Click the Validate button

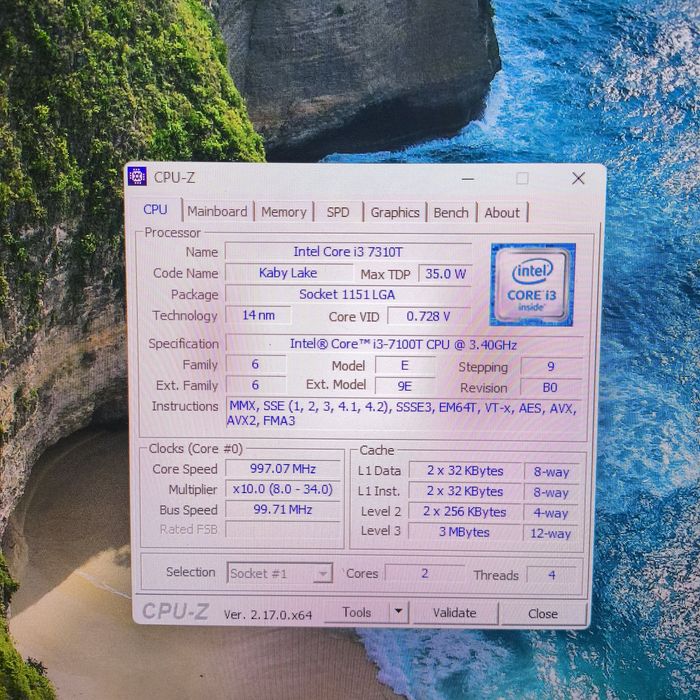pos(454,613)
